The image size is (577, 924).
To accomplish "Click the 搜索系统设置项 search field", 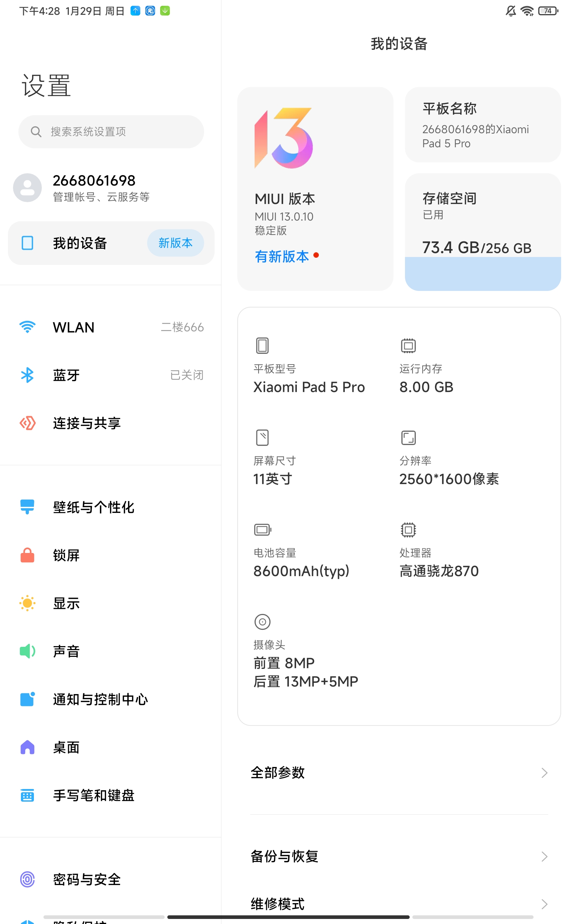I will (111, 132).
